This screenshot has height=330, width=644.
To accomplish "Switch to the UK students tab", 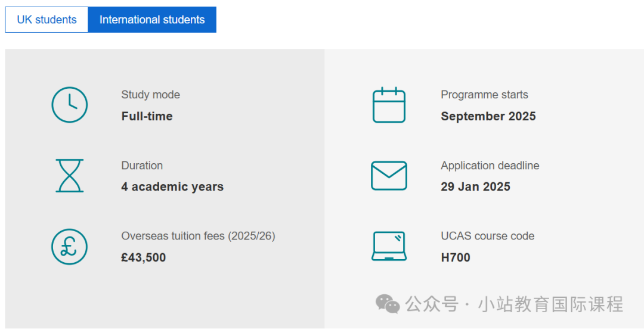I will click(47, 20).
